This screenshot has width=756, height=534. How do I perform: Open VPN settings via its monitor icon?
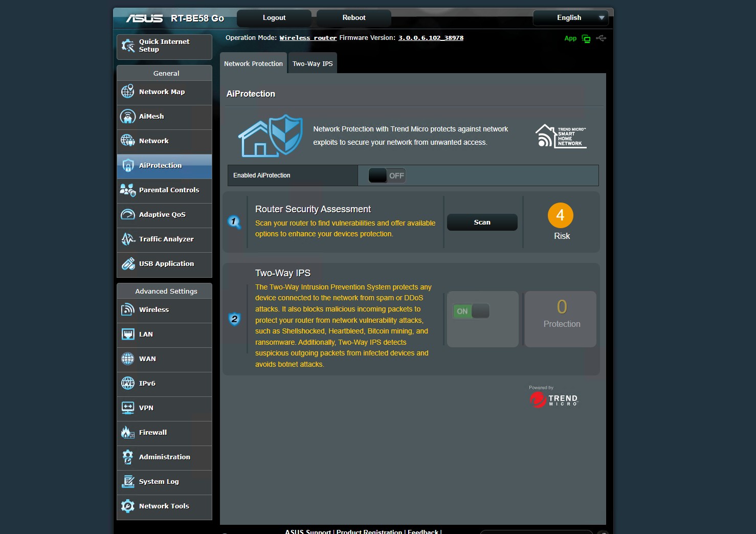(128, 408)
